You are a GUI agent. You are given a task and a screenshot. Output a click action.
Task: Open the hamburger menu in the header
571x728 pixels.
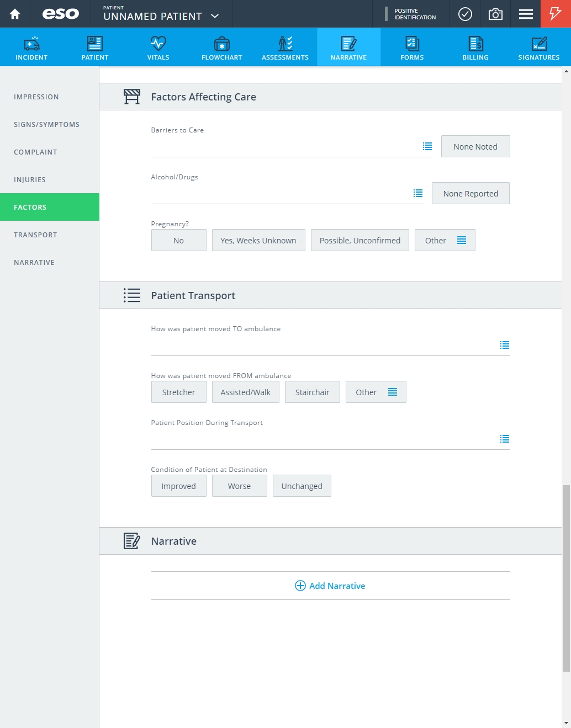526,14
